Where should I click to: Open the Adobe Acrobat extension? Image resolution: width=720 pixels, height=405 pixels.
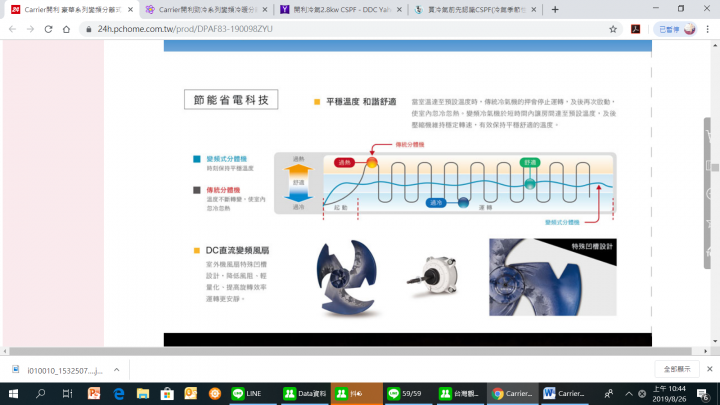point(636,29)
